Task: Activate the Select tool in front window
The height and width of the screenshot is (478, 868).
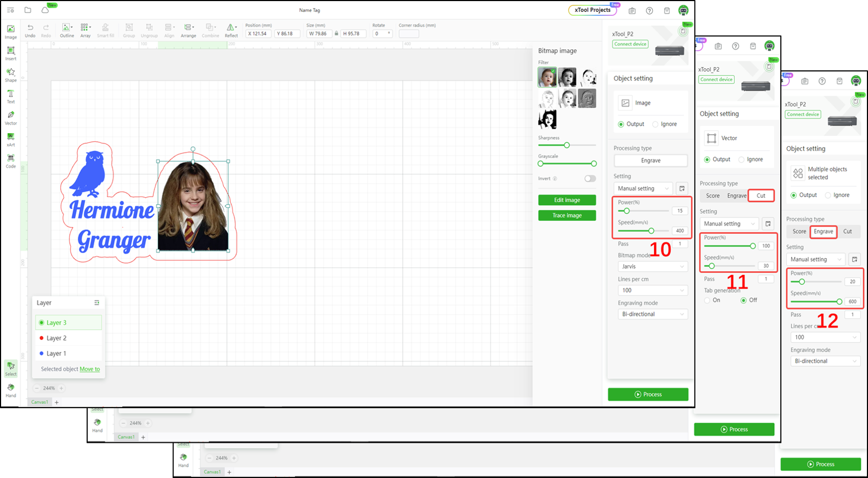Action: (11, 369)
